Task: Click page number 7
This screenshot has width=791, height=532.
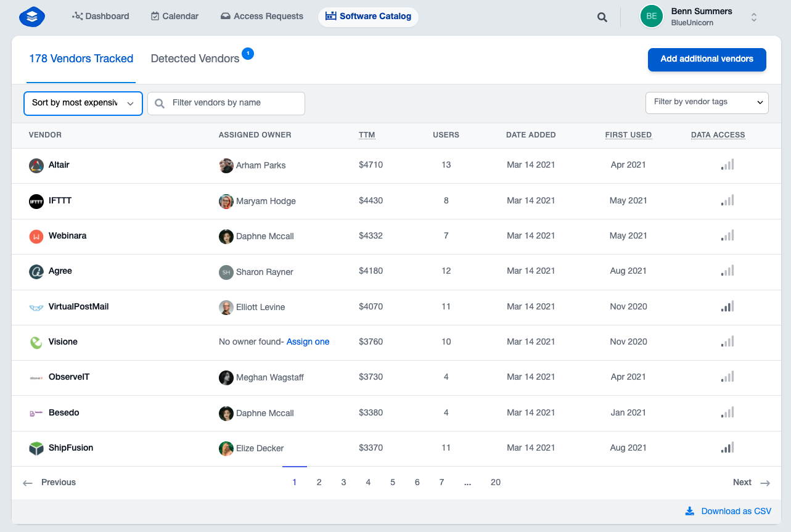Action: (x=441, y=483)
